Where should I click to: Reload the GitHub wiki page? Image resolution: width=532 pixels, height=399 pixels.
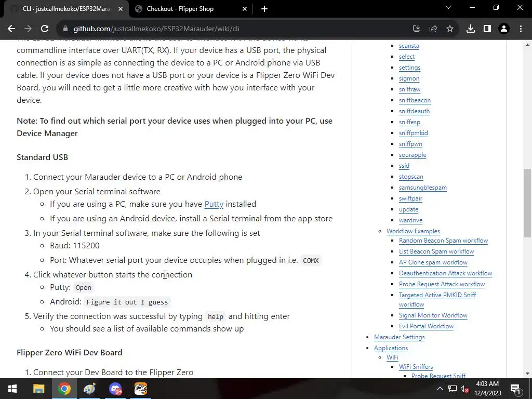tap(45, 29)
